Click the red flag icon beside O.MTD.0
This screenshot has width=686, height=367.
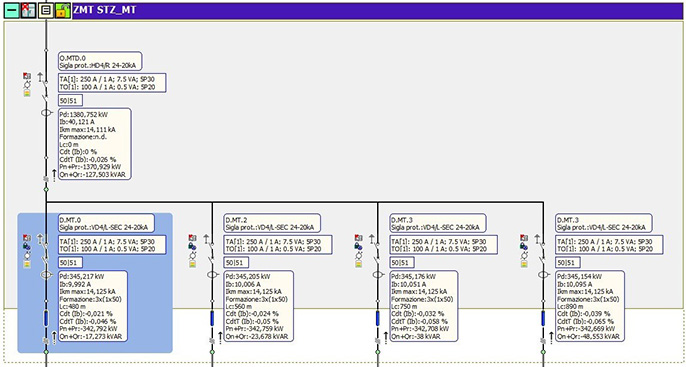coord(27,76)
